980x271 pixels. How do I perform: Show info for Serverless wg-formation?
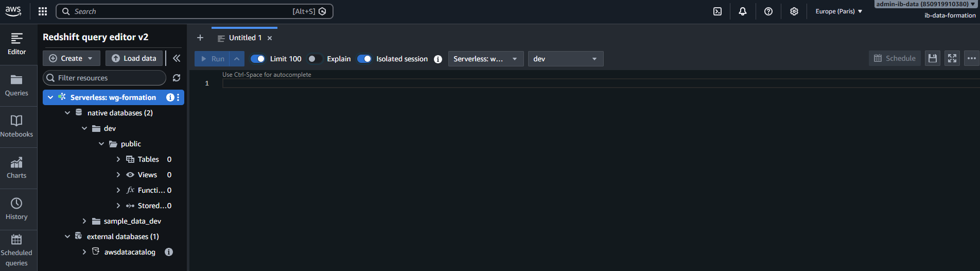(170, 97)
